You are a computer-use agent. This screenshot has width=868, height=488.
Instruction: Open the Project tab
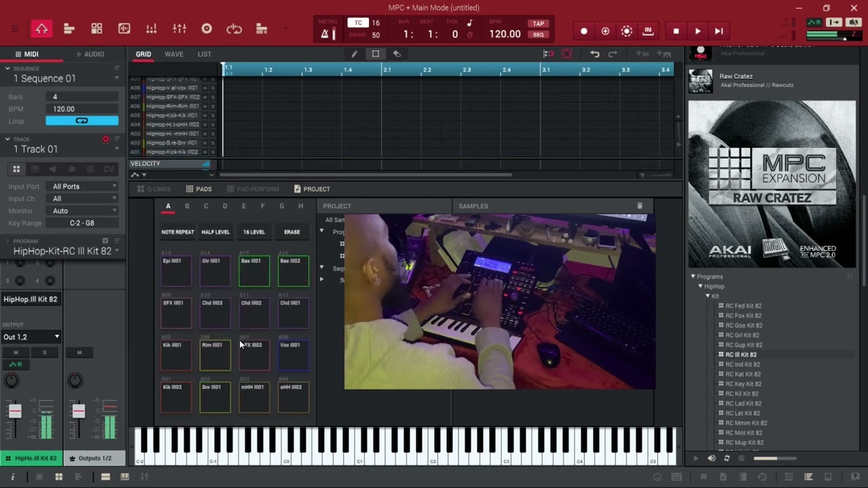click(x=312, y=189)
